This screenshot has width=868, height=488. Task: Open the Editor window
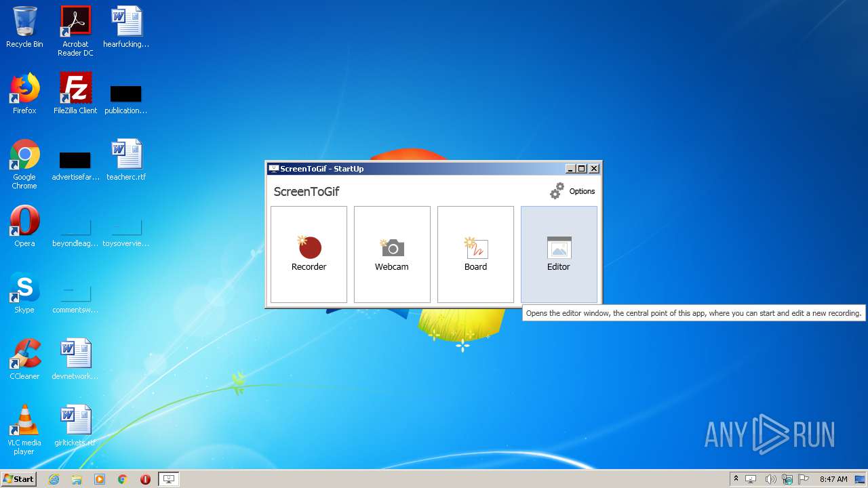click(559, 254)
